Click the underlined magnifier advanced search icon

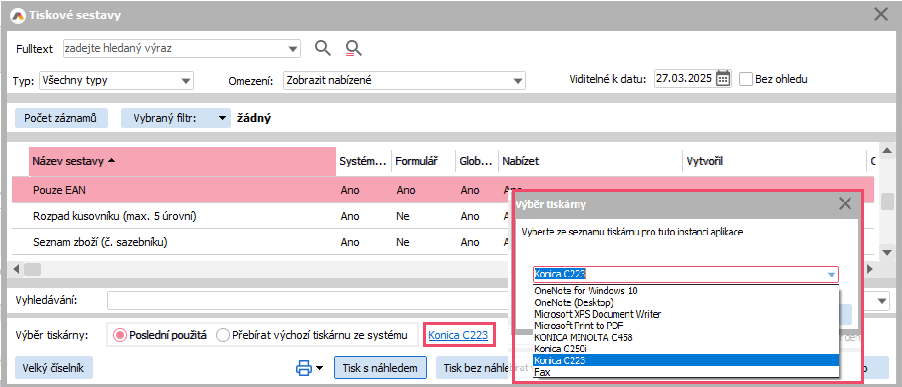click(x=353, y=48)
